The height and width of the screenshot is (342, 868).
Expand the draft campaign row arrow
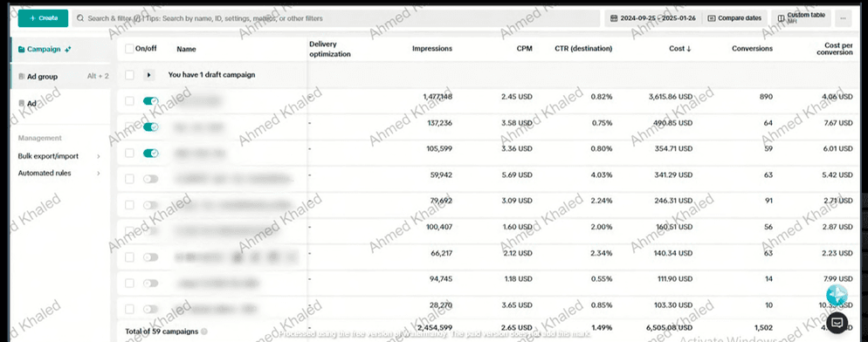click(149, 75)
